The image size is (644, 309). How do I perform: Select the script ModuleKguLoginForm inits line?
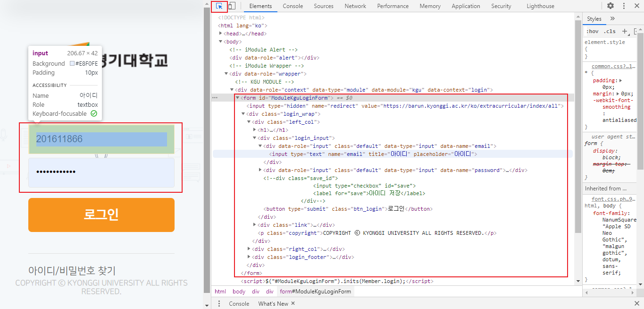point(337,281)
